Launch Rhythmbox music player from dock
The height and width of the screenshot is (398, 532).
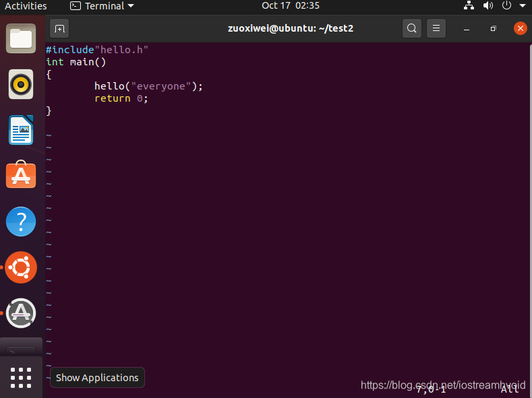21,84
